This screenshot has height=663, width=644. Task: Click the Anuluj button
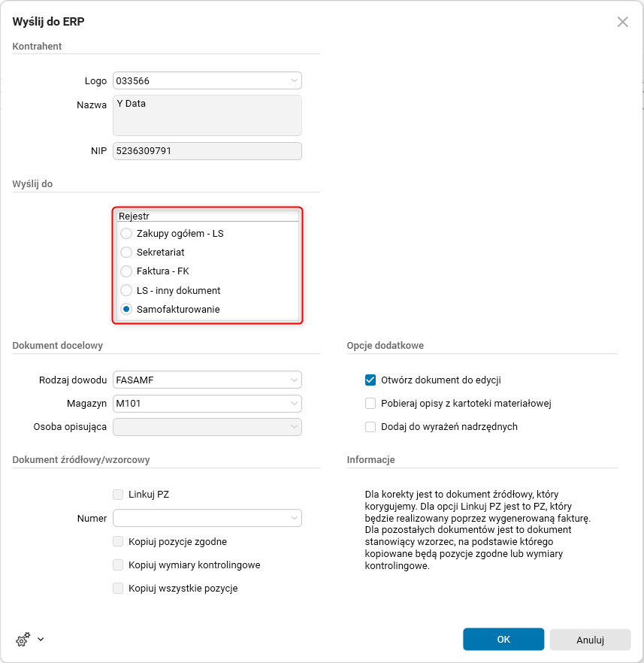pyautogui.click(x=590, y=640)
